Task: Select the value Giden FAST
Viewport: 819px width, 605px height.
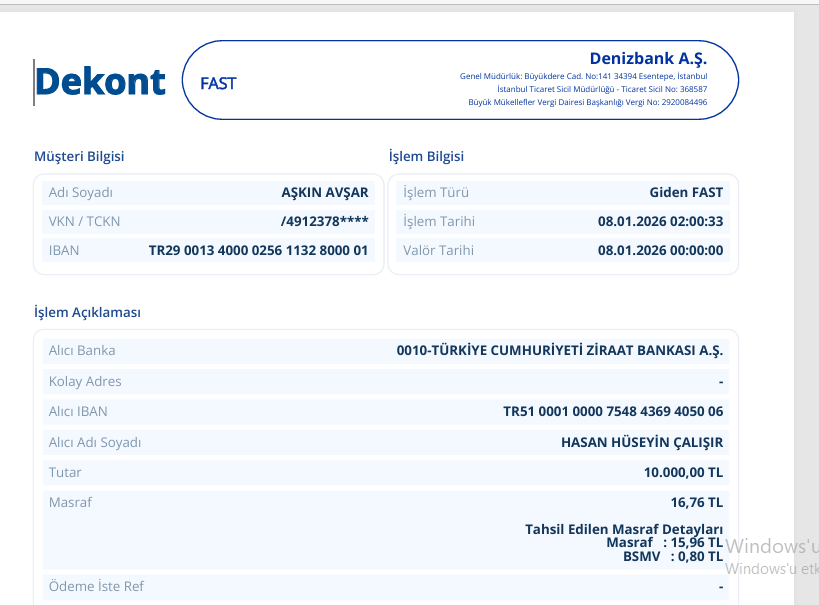Action: [x=686, y=193]
